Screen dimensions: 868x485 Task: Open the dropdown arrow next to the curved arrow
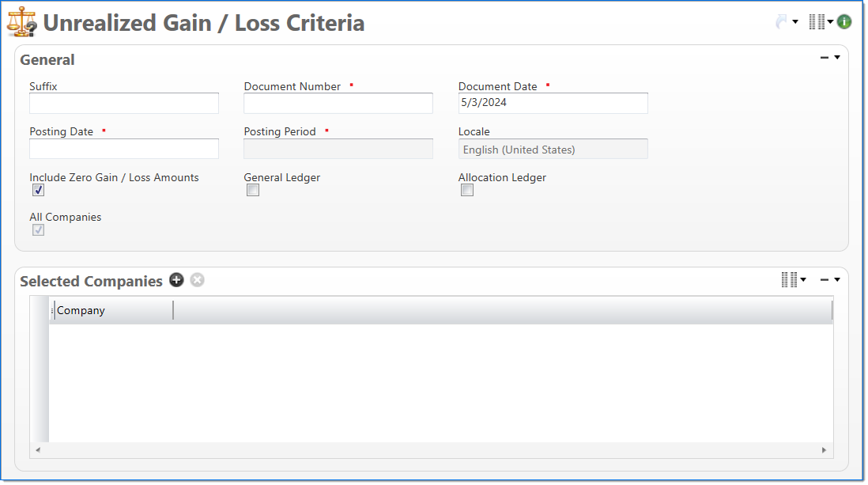tap(795, 22)
